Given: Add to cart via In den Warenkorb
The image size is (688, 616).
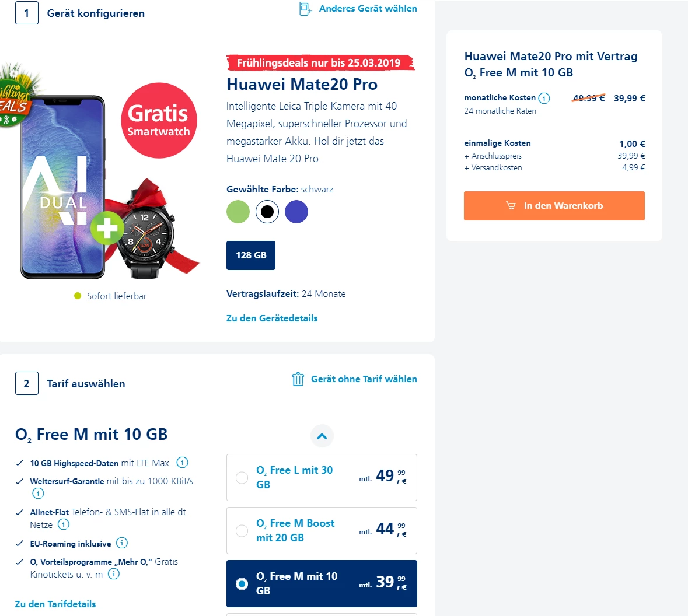Looking at the screenshot, I should (554, 206).
